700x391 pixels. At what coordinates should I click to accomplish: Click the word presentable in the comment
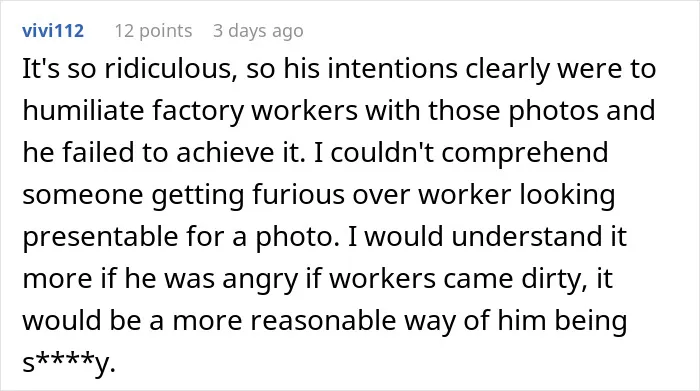click(x=100, y=237)
